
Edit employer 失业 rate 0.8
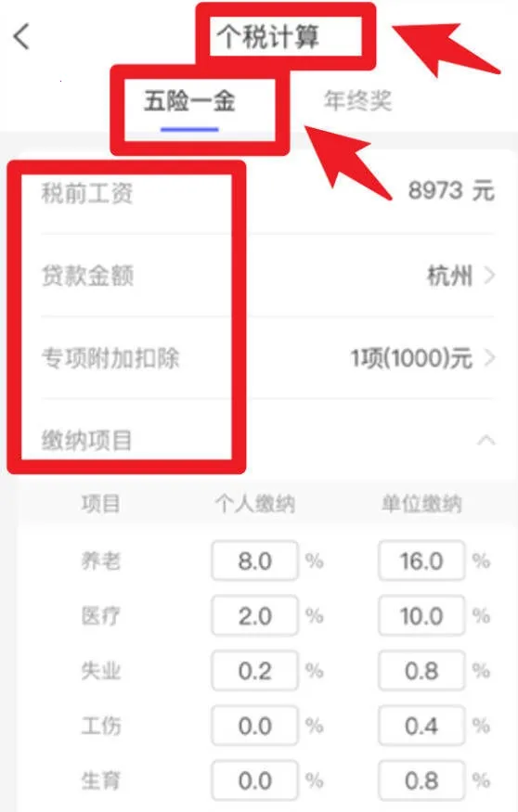pos(421,671)
